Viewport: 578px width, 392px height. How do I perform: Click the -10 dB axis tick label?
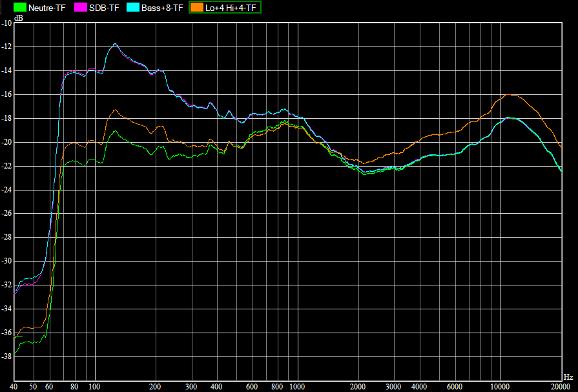[6, 23]
